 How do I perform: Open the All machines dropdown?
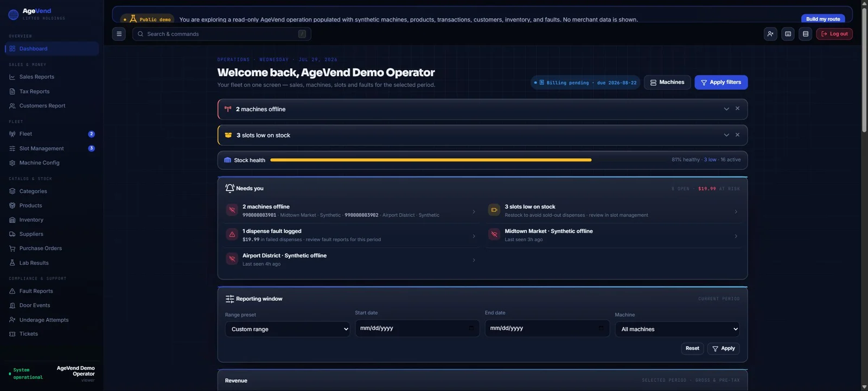(x=677, y=329)
